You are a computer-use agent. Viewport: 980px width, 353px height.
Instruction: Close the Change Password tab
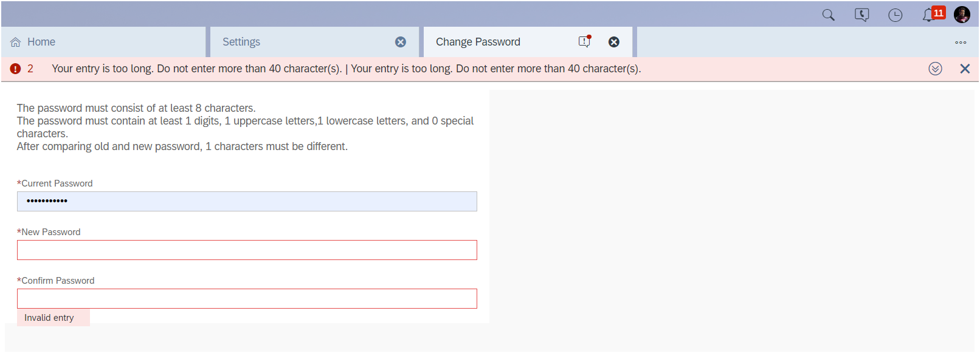(x=614, y=42)
